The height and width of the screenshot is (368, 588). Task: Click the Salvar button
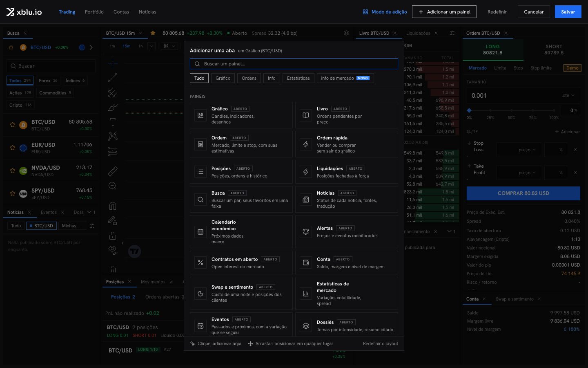coord(568,12)
